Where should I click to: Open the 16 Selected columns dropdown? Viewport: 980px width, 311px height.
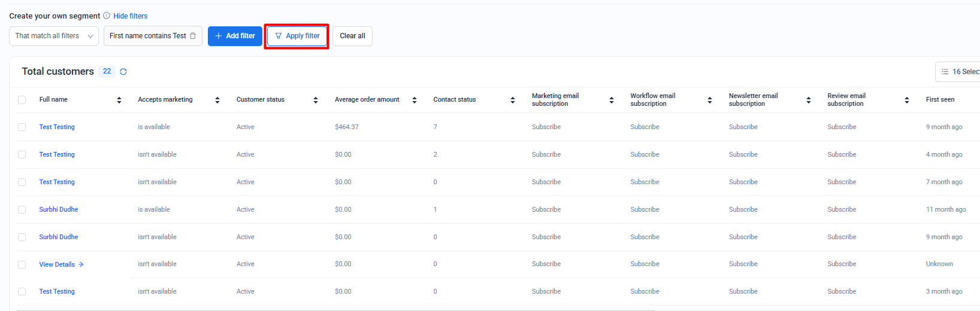point(960,72)
